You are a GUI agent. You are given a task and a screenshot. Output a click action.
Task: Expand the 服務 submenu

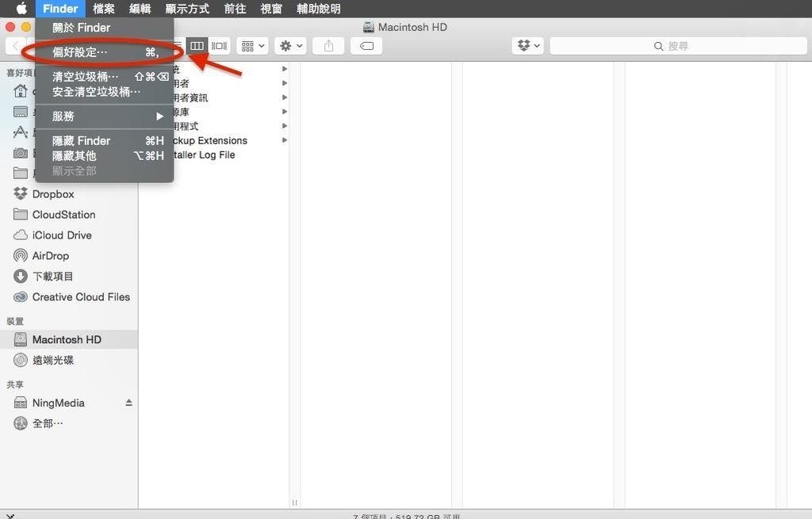click(105, 116)
